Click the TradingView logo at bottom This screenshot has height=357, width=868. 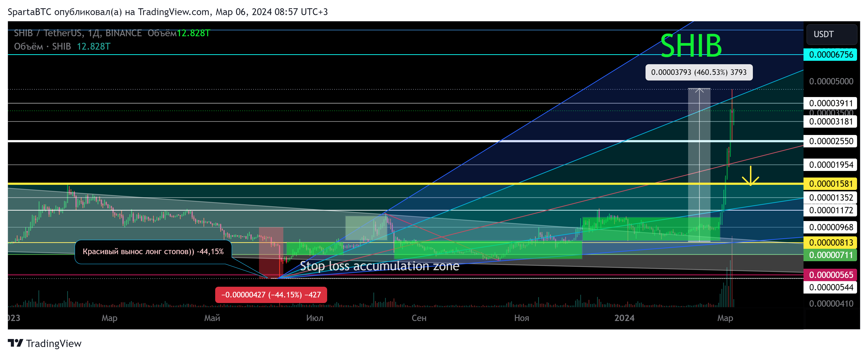(x=45, y=343)
